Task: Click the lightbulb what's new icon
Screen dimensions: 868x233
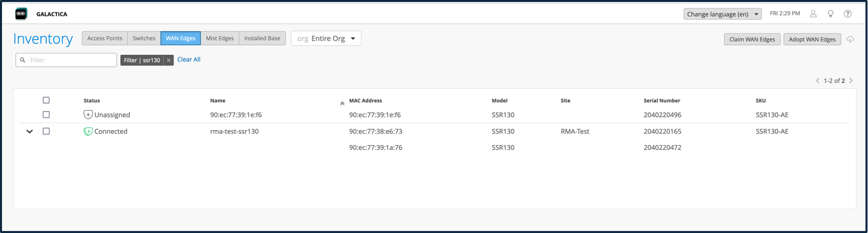Action: pyautogui.click(x=830, y=14)
